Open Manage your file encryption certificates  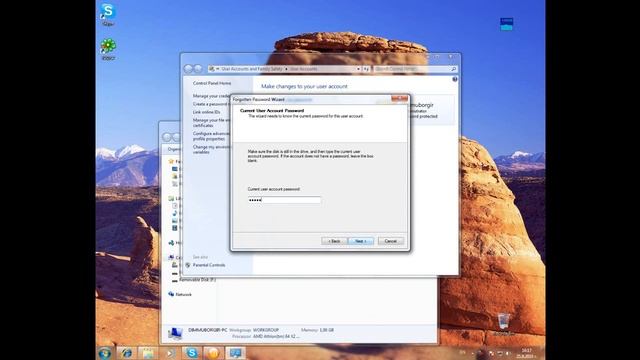coord(211,123)
